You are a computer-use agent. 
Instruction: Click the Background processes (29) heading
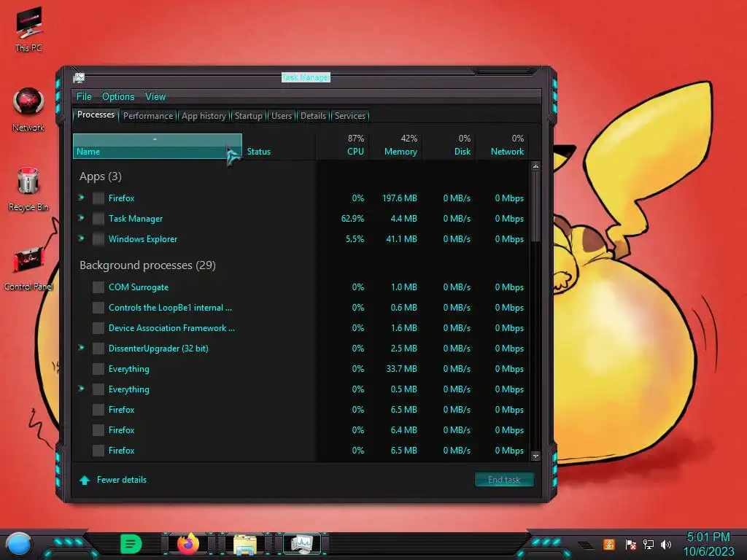coord(147,265)
